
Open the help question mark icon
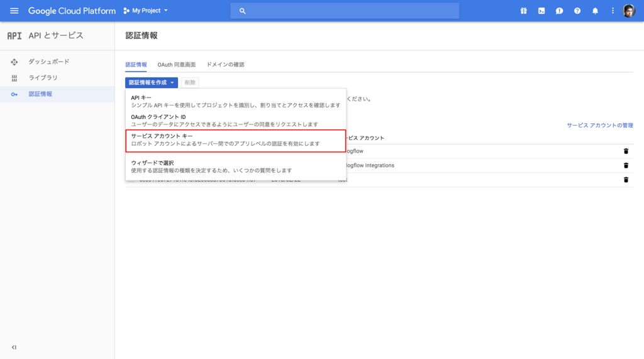pyautogui.click(x=577, y=11)
